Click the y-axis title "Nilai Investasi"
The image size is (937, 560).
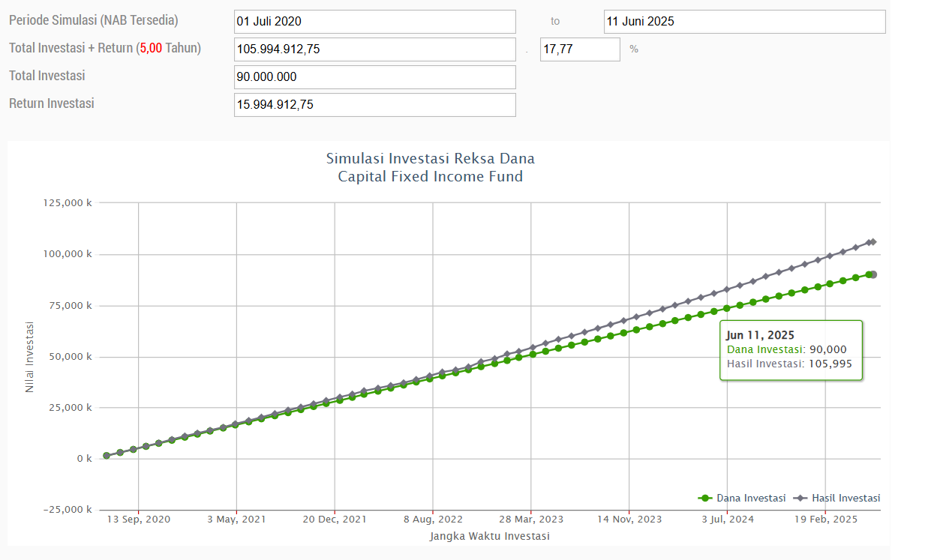pyautogui.click(x=30, y=357)
